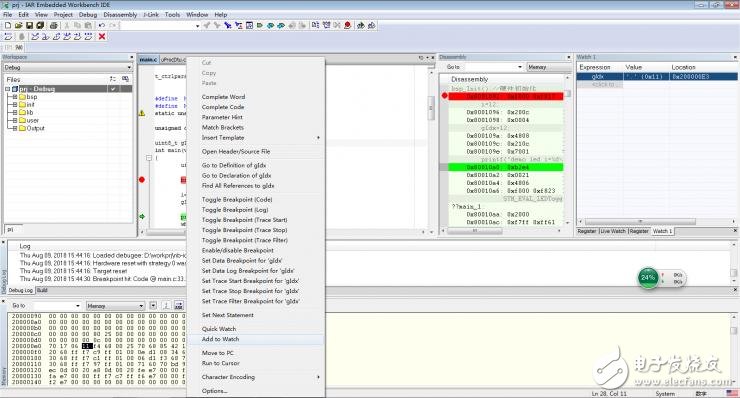
Task: Click the green 24% circular indicator
Action: coord(648,278)
